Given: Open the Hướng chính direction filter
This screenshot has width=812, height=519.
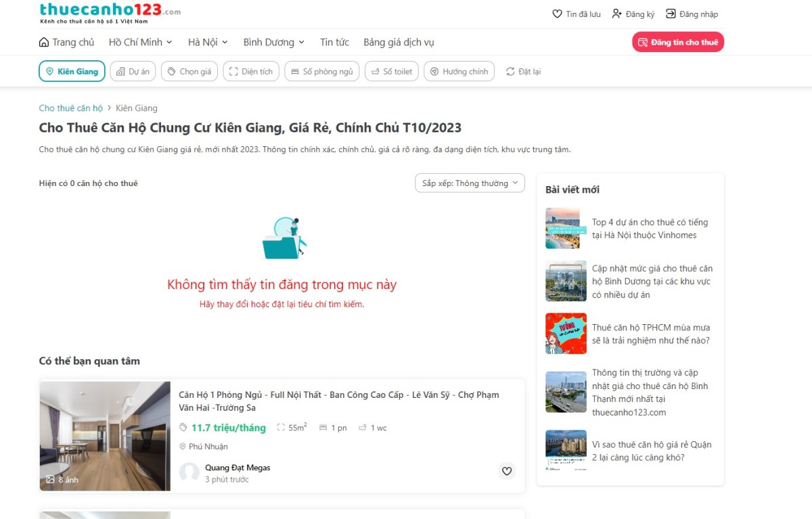Looking at the screenshot, I should [459, 72].
